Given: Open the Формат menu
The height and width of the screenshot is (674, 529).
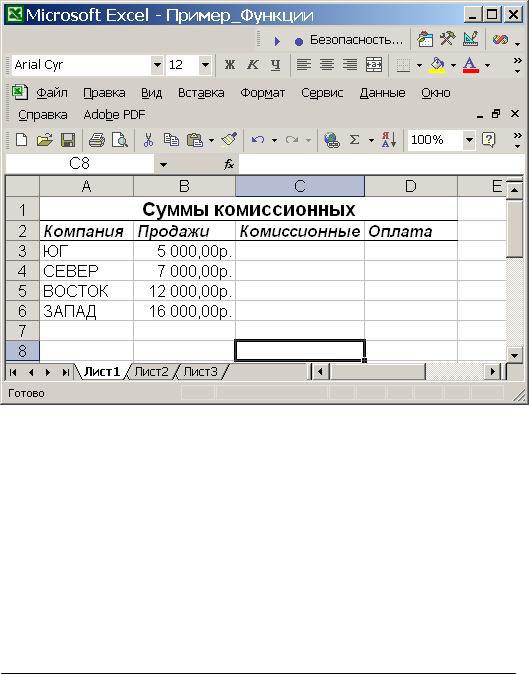Looking at the screenshot, I should click(x=263, y=93).
